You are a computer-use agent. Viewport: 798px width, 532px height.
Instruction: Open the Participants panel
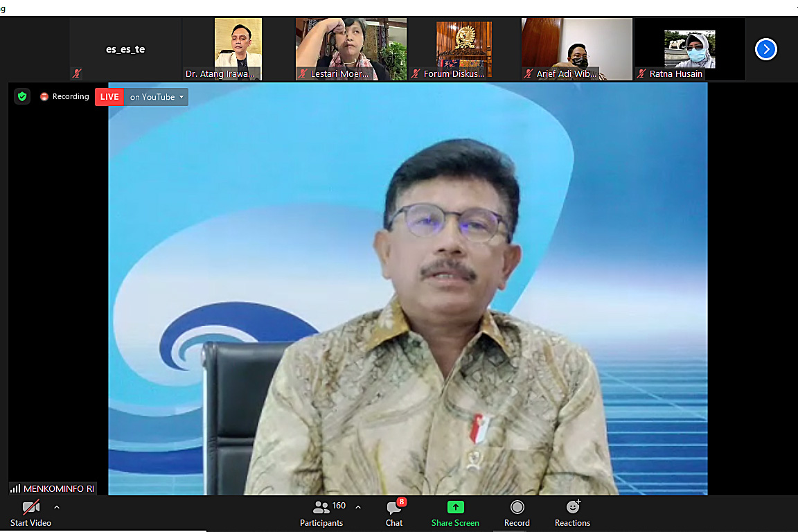click(x=322, y=513)
